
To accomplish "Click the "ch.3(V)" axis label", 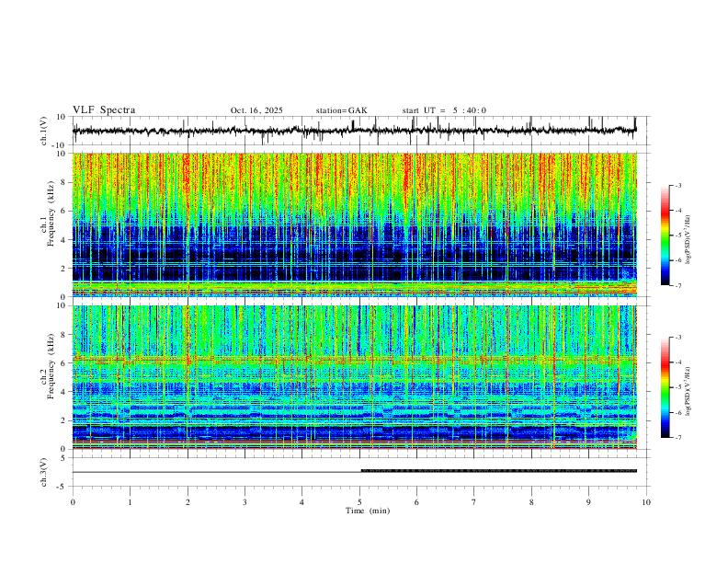I will [x=44, y=472].
